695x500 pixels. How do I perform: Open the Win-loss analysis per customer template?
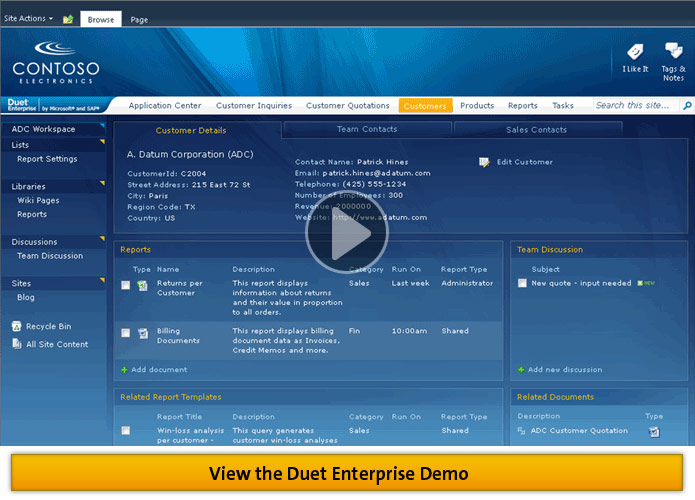click(191, 435)
